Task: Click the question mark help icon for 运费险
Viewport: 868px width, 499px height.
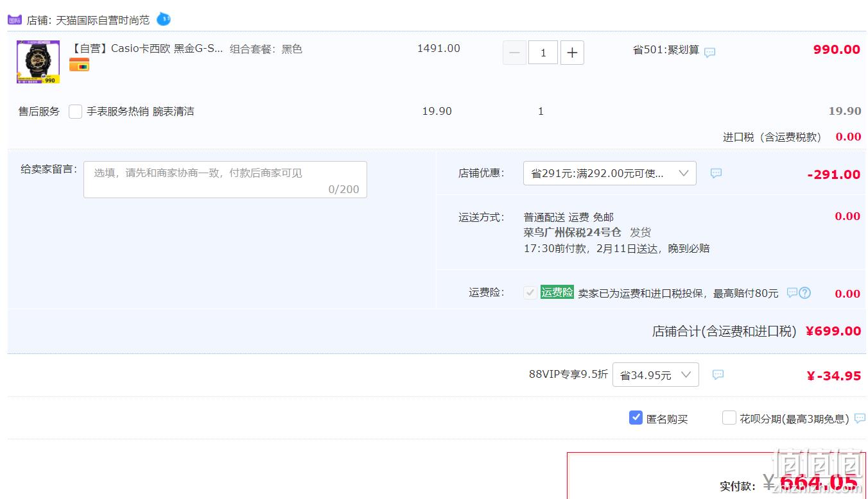Action: [x=805, y=293]
